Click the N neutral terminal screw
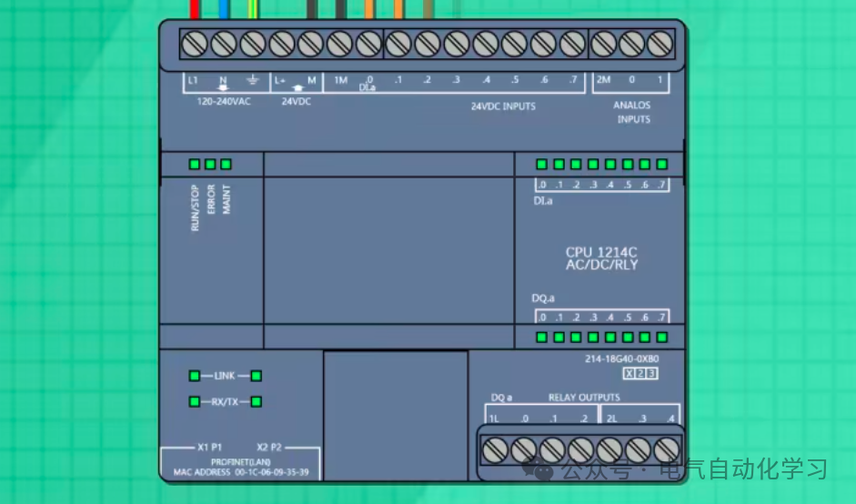 click(223, 45)
